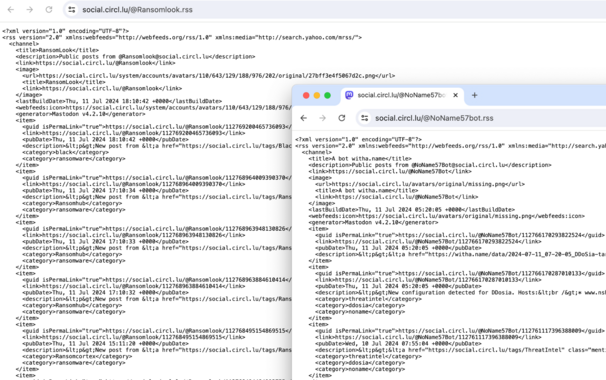Click the lastBuildDate 05:20:05 line

pos(412,210)
